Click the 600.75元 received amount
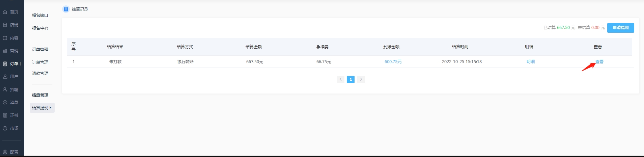Image resolution: width=644 pixels, height=157 pixels. tap(393, 62)
